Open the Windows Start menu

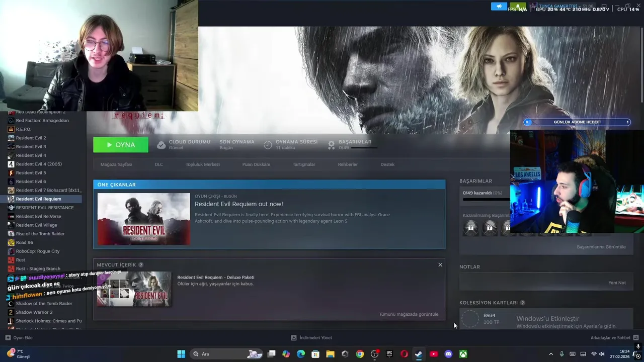click(181, 354)
